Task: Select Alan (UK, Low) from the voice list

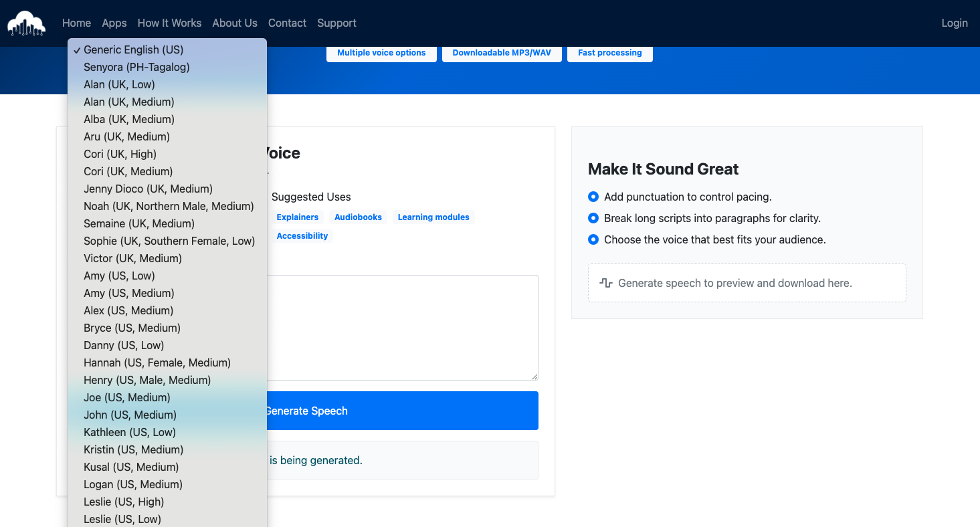Action: tap(119, 84)
